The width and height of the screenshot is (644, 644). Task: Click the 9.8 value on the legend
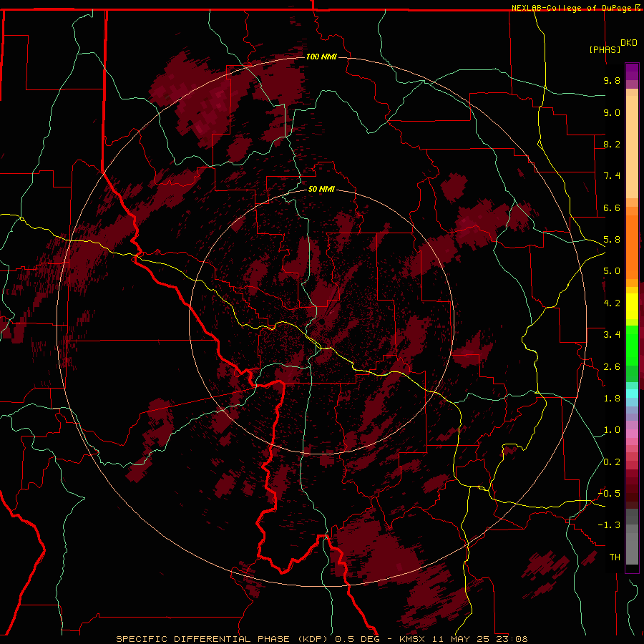coord(612,80)
